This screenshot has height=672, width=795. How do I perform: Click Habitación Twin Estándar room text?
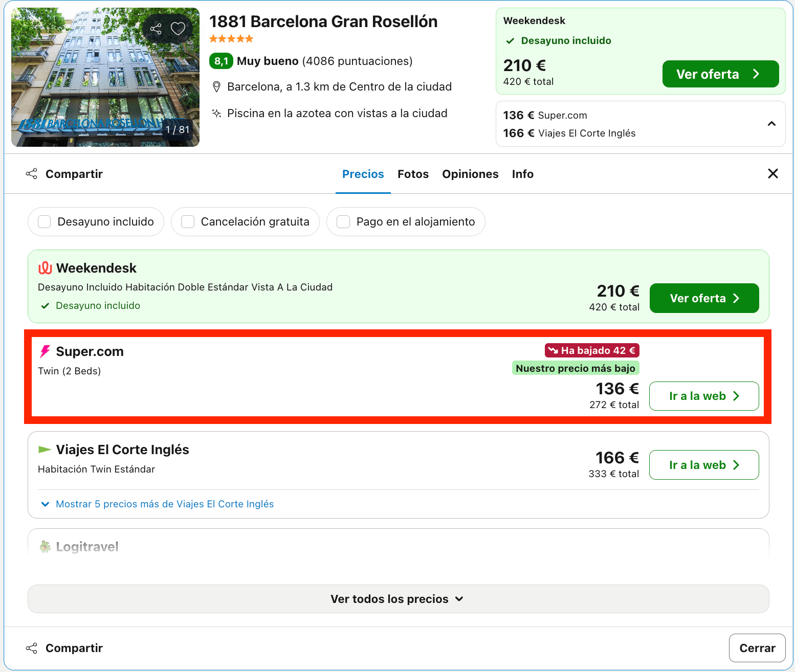[97, 469]
